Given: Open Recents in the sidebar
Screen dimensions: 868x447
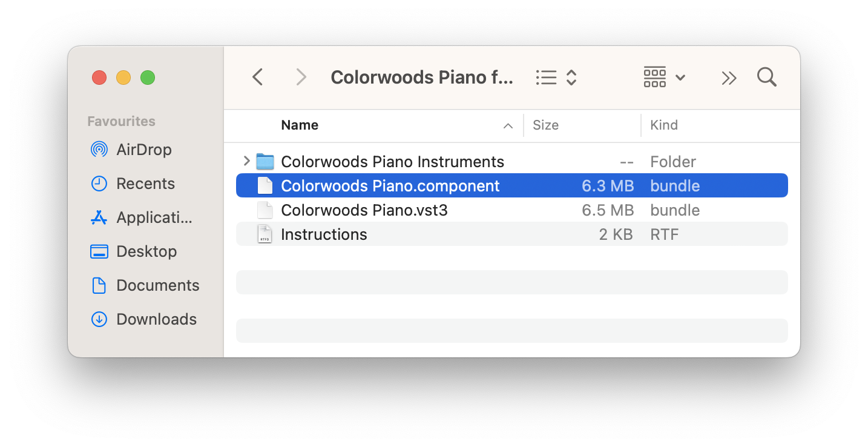Looking at the screenshot, I should [145, 184].
